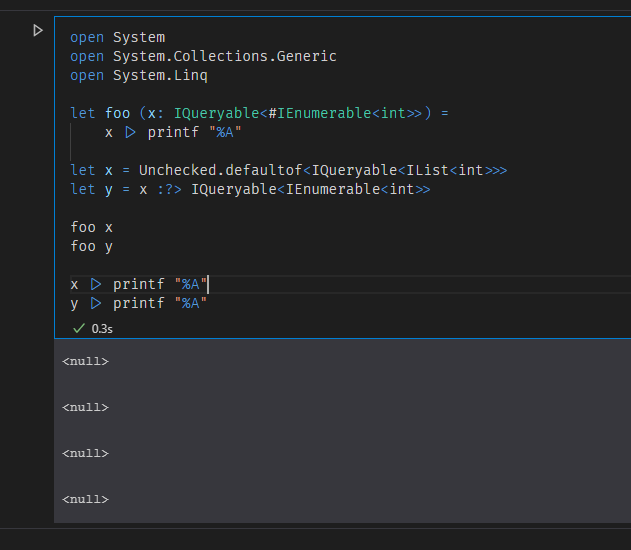The height and width of the screenshot is (550, 631).
Task: Click the 'open System' first code line
Action: [117, 37]
